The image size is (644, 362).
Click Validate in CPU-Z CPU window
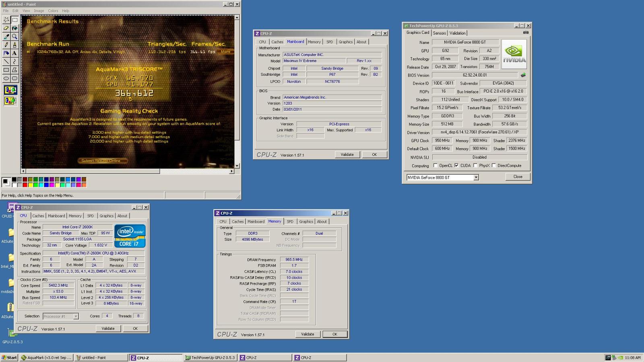coord(108,329)
